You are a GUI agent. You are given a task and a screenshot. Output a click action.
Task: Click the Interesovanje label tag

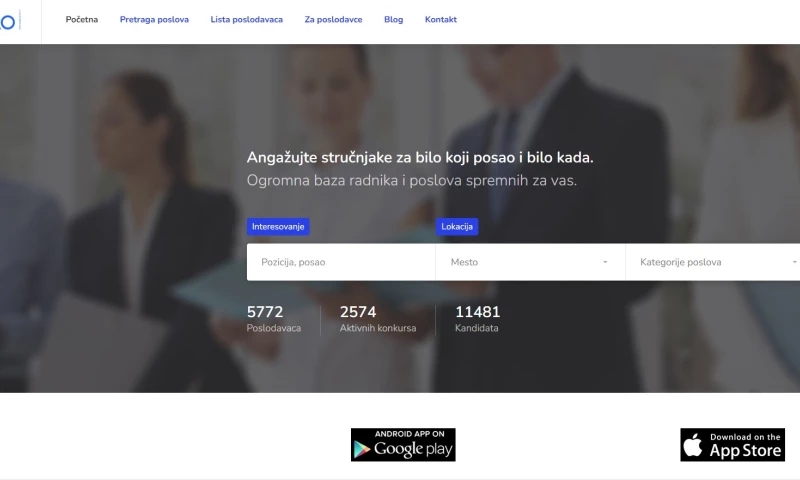pyautogui.click(x=278, y=226)
